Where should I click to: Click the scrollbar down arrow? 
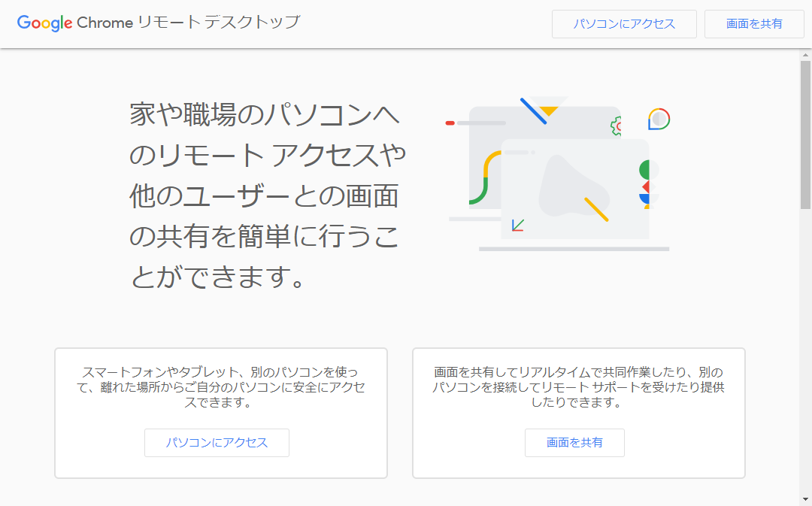805,499
